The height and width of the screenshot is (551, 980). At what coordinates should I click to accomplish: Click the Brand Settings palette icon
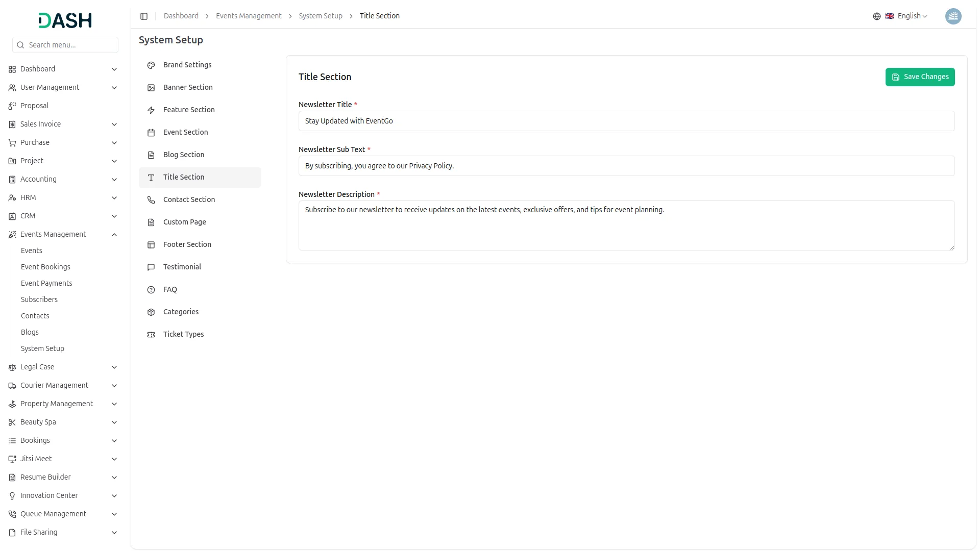(151, 65)
